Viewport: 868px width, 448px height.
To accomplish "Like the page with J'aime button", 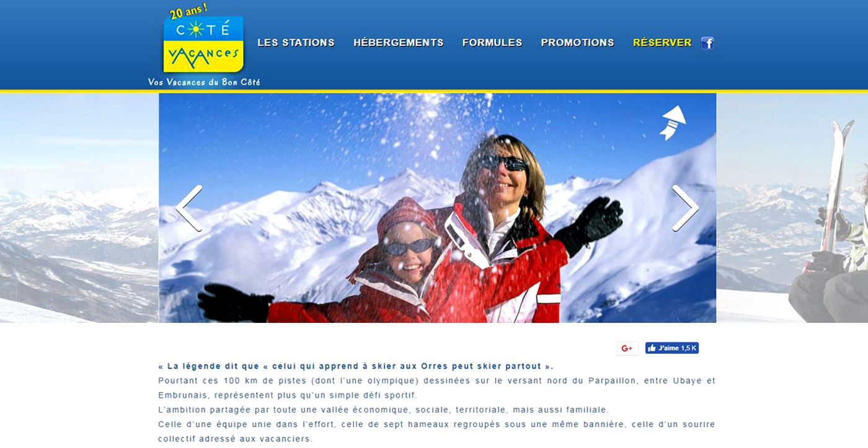I will tap(672, 348).
